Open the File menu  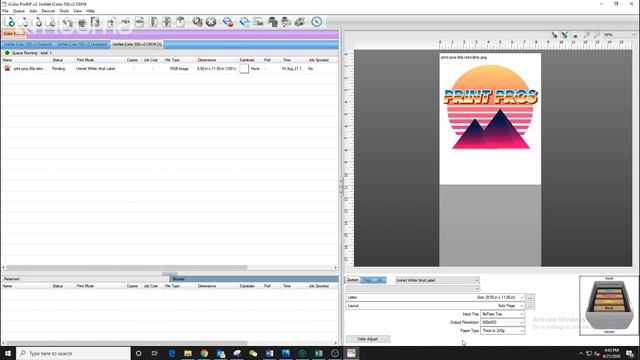pos(5,11)
